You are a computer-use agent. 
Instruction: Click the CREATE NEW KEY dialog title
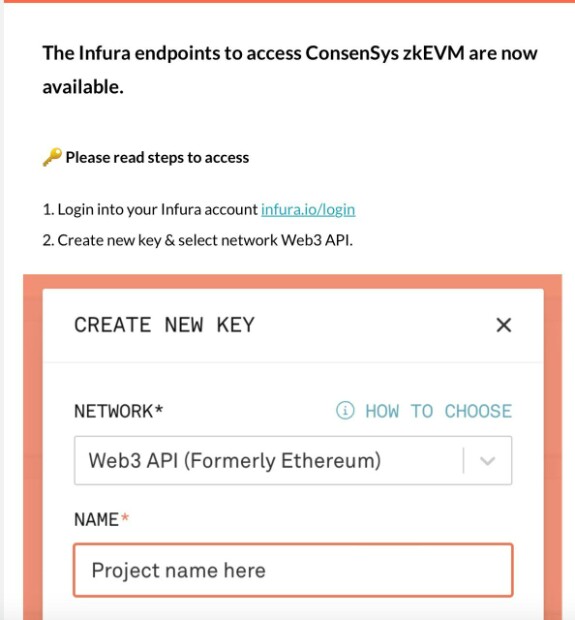point(165,325)
